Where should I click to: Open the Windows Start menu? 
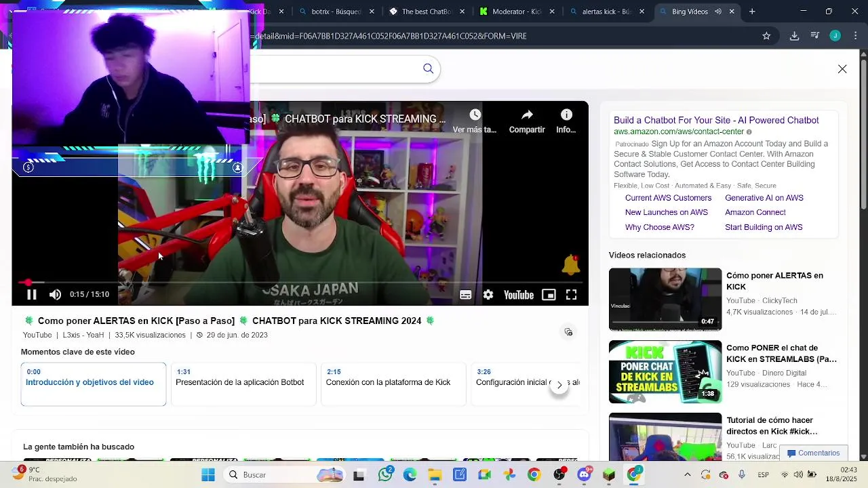tap(208, 474)
